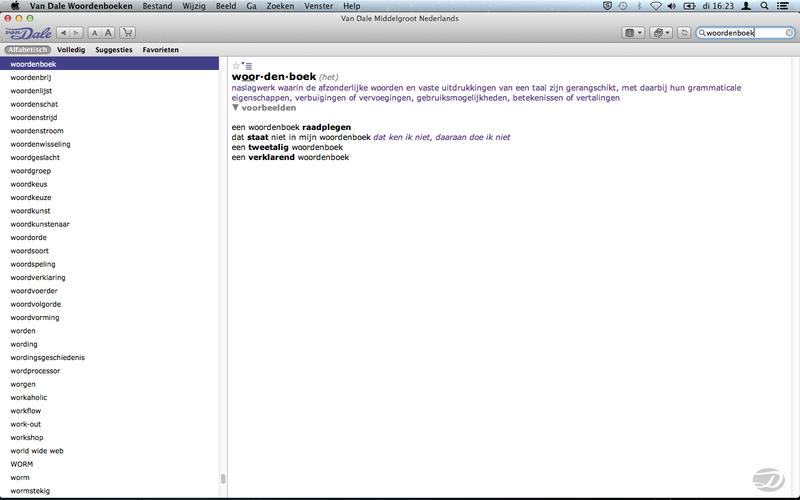The width and height of the screenshot is (800, 500).
Task: Select wording in word list
Action: [109, 344]
